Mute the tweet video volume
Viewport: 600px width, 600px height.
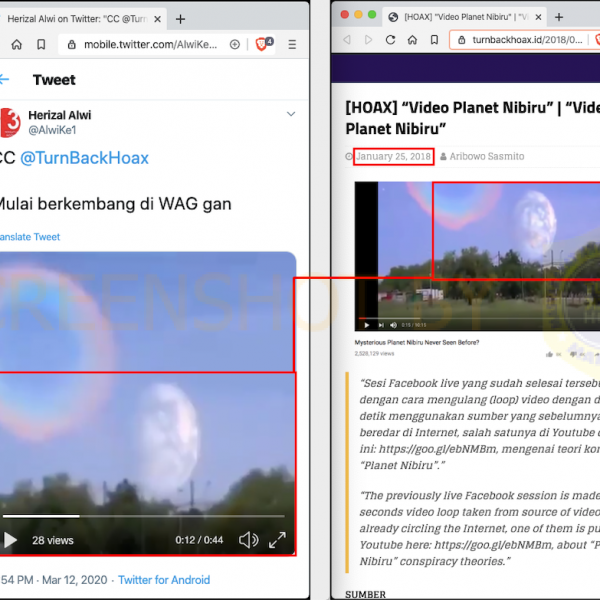coord(249,540)
